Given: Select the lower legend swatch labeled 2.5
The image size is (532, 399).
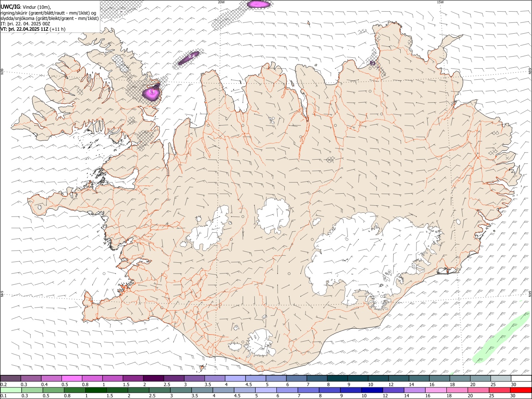Looking at the screenshot, I should [160, 390].
